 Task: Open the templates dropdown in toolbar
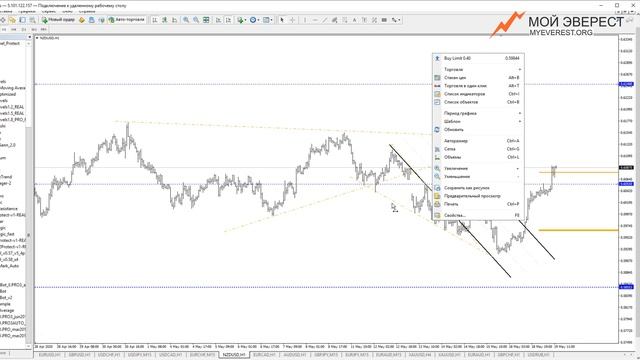click(x=268, y=20)
